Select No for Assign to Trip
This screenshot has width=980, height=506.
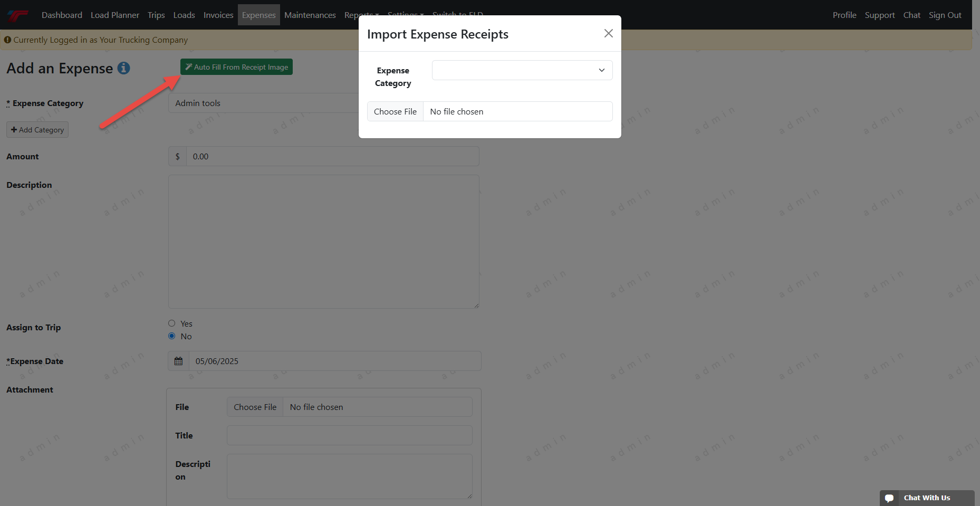(x=172, y=336)
